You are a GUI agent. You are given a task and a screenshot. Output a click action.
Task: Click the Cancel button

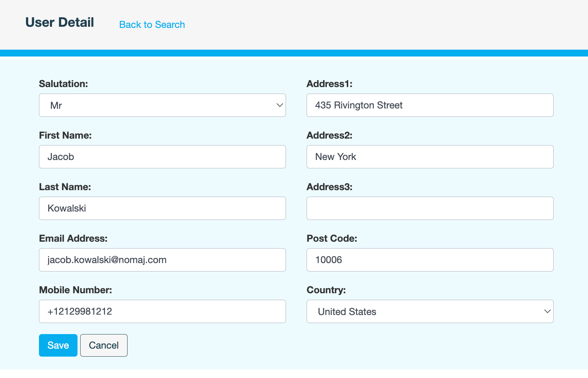coord(103,345)
